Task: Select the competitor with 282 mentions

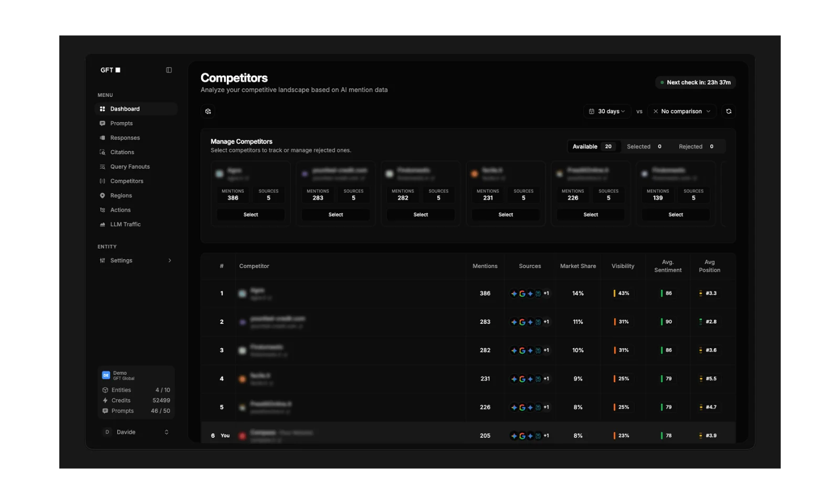Action: [421, 215]
